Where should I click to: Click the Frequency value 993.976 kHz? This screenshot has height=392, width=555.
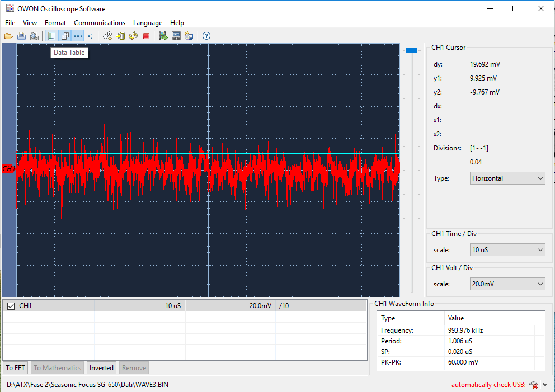[x=465, y=330]
